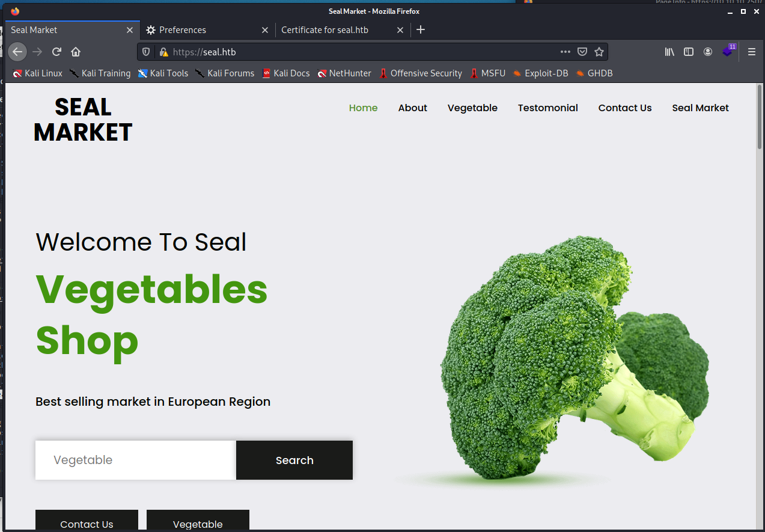Open Firefox account profile icon
The height and width of the screenshot is (532, 765).
pos(708,52)
